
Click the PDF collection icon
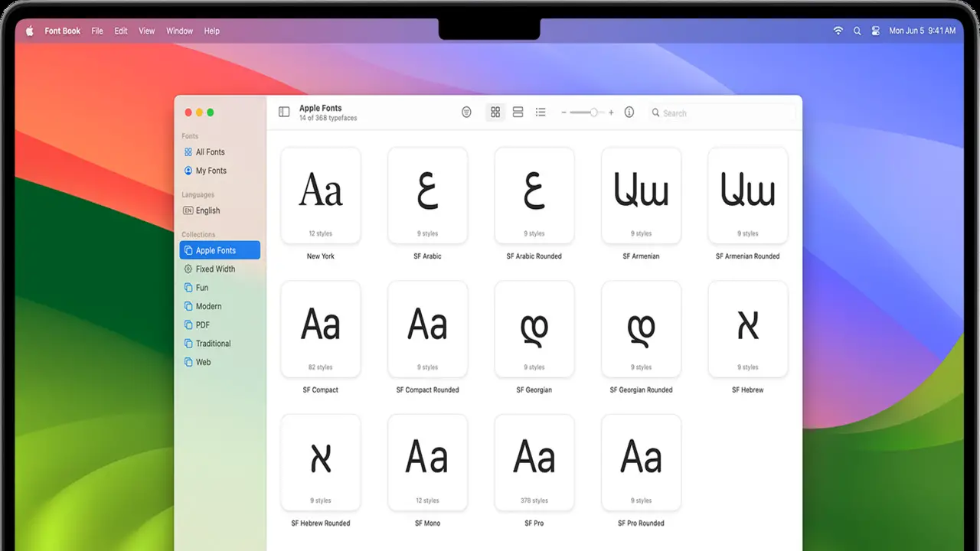click(188, 325)
